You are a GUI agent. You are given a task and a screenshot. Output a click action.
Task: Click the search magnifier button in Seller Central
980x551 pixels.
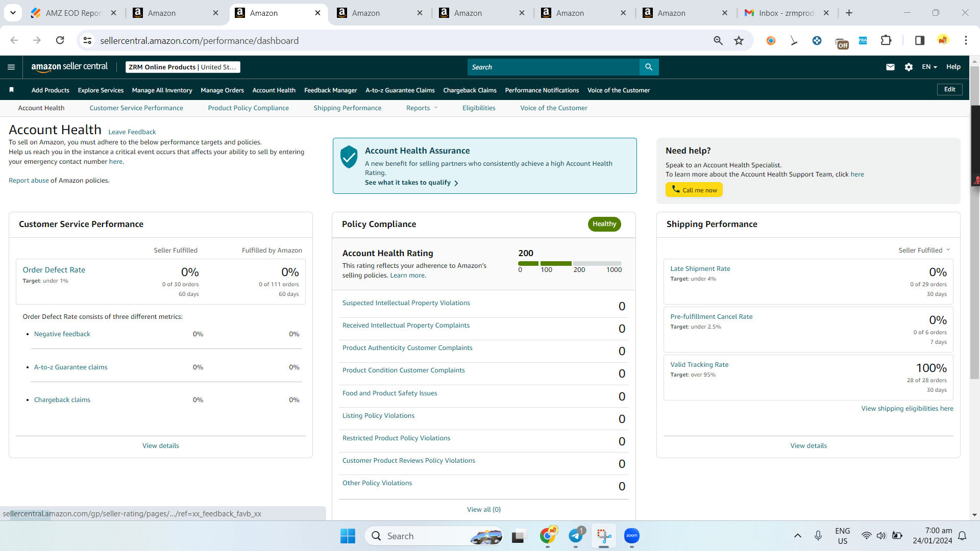pos(649,67)
